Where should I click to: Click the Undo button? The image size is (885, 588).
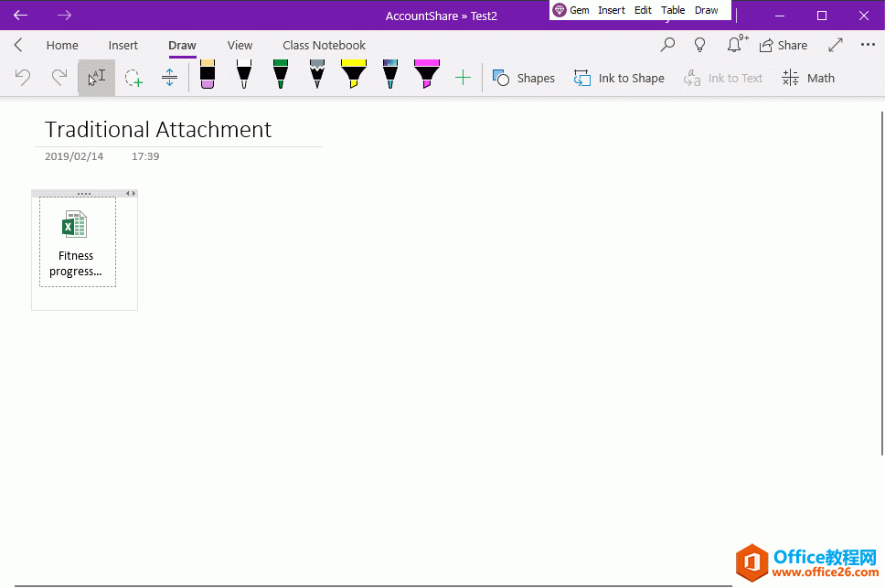[x=23, y=78]
